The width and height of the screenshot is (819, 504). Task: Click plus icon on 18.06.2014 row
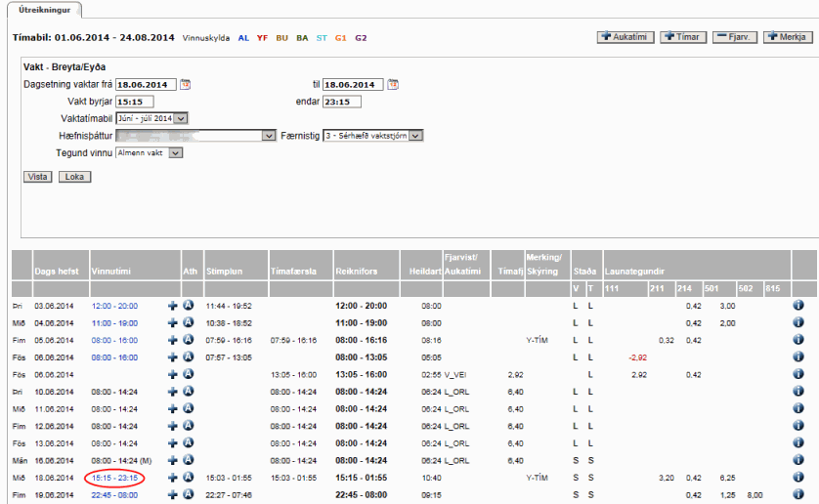pos(173,479)
